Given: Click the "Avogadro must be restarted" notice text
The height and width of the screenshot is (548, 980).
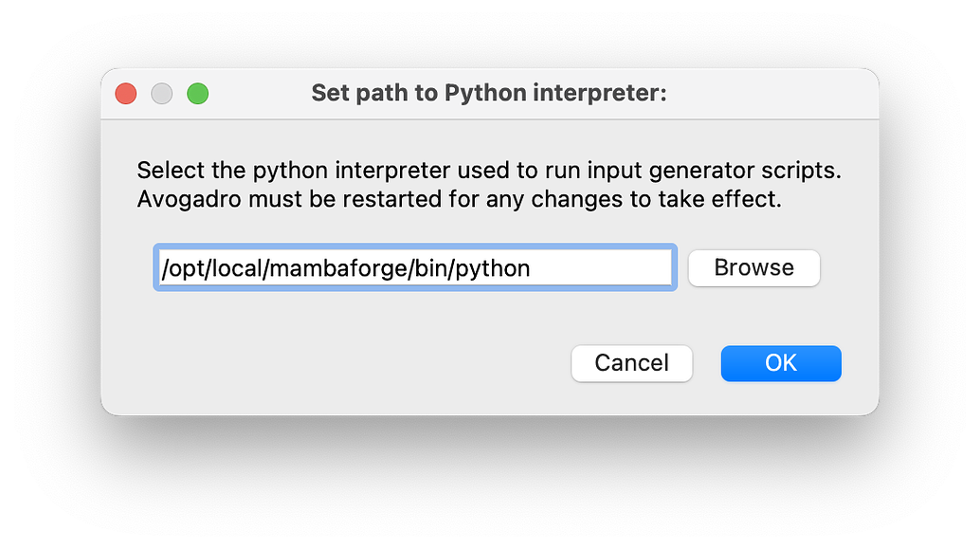Looking at the screenshot, I should click(x=459, y=201).
